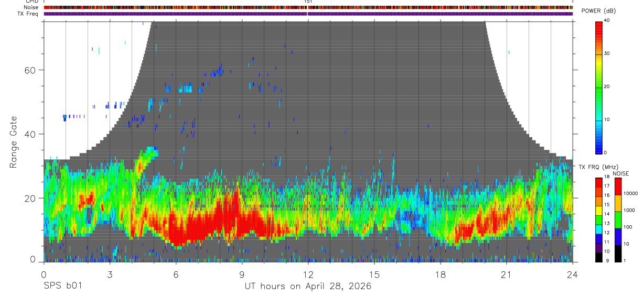Viewport: 644px width, 297px height.
Task: Click the x-axis tick label 12
Action: pos(308,274)
